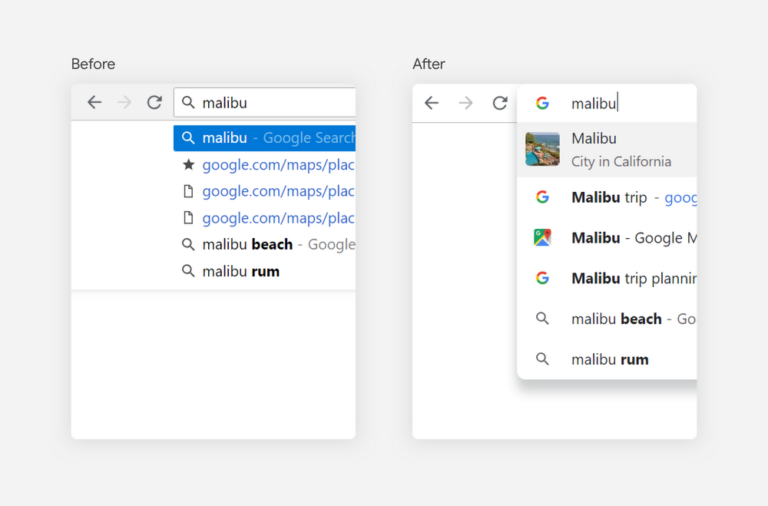Image resolution: width=768 pixels, height=506 pixels.
Task: Click the Google logo in After address bar
Action: 542,103
